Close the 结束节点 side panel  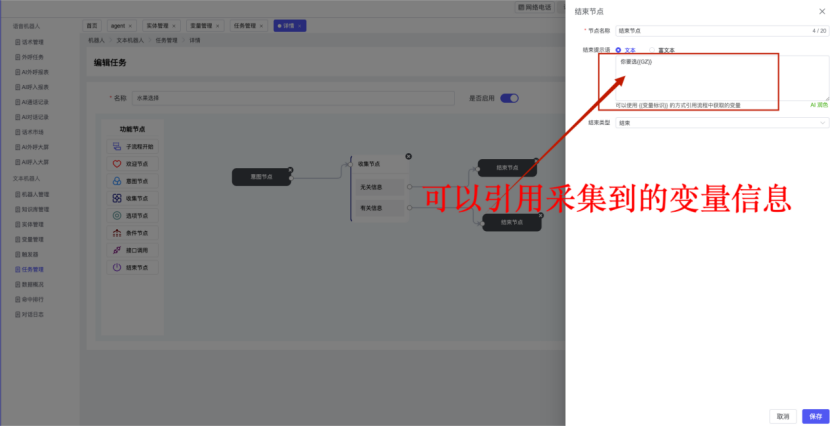pyautogui.click(x=821, y=12)
